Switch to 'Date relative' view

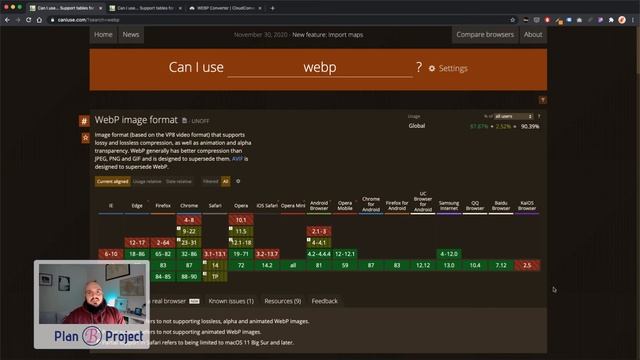tap(178, 181)
